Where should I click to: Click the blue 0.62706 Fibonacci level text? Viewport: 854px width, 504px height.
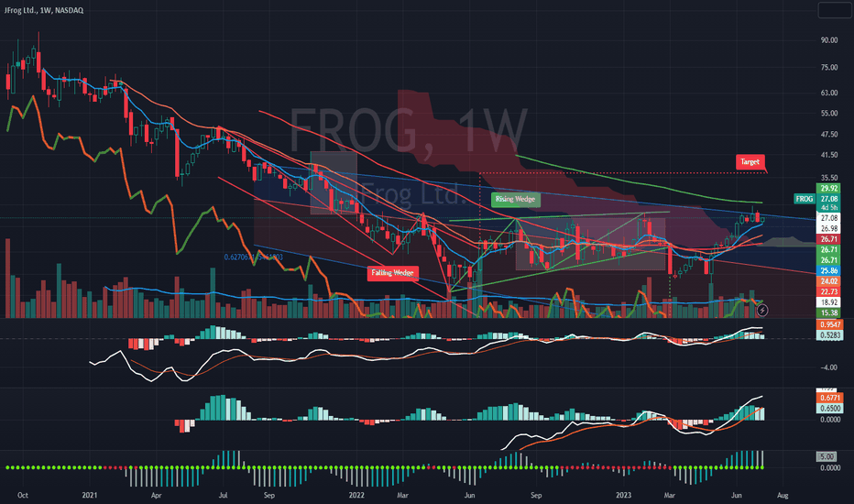coord(253,257)
